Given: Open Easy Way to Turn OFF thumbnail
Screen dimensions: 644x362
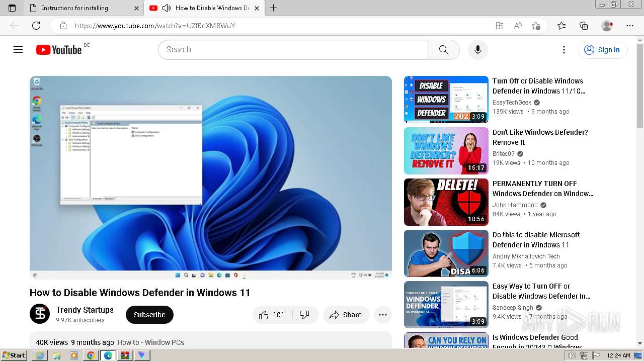Looking at the screenshot, I should pyautogui.click(x=446, y=305).
